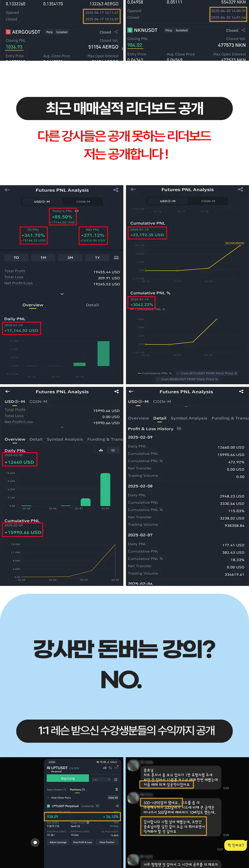Viewport: 249px width, 868px height.
Task: Click the share icon on NKNUSDT card
Action: click(x=243, y=30)
